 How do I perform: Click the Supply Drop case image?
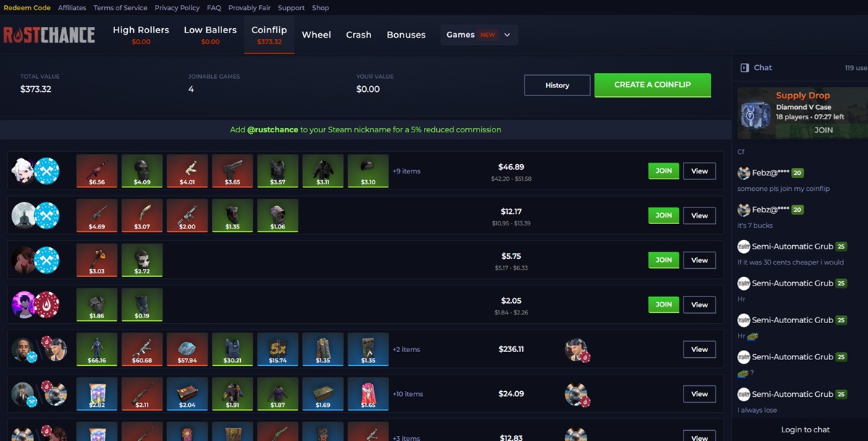click(756, 114)
